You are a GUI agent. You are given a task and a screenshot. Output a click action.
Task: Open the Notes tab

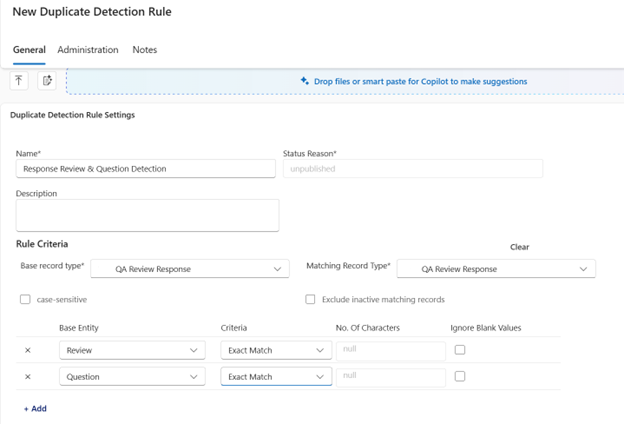[x=145, y=50]
